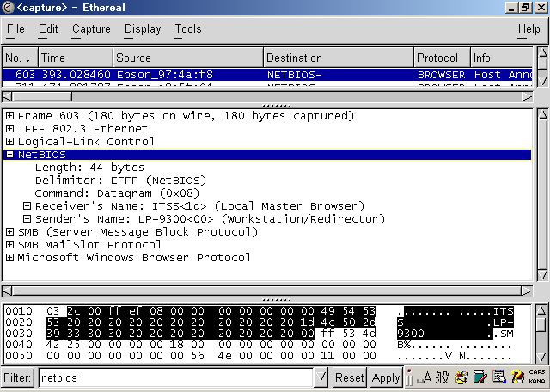Click packet list horizontal scrollbar thumb
The width and height of the screenshot is (550, 392).
[x=42, y=97]
